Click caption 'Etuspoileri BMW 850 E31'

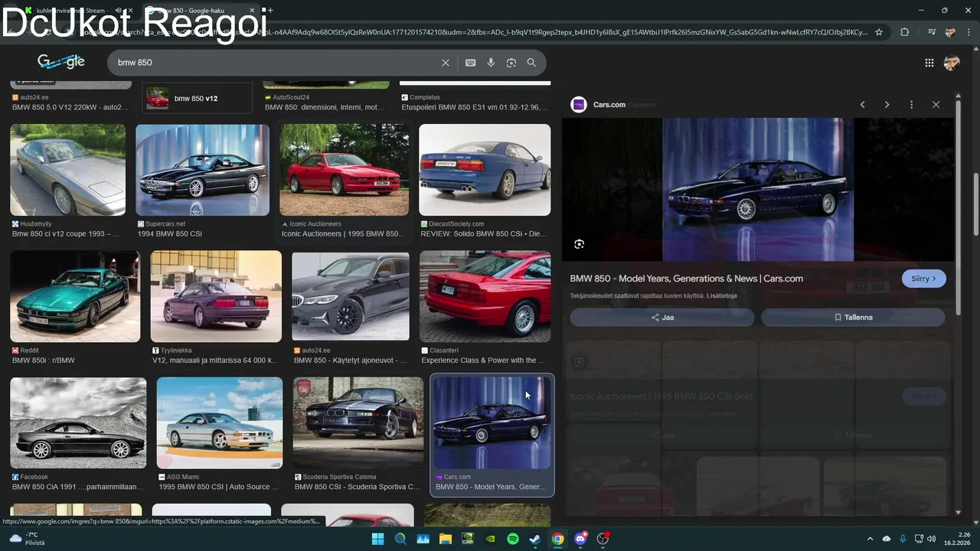[475, 107]
